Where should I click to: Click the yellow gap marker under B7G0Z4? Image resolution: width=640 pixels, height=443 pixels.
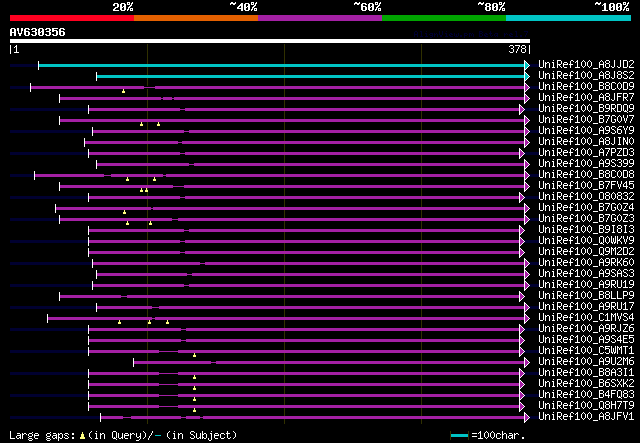[124, 212]
